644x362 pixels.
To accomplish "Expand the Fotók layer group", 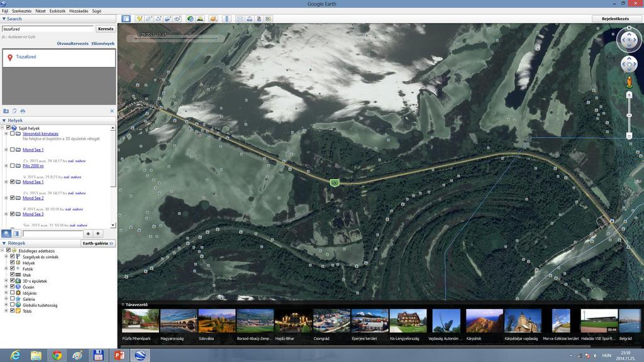I will pos(6,269).
